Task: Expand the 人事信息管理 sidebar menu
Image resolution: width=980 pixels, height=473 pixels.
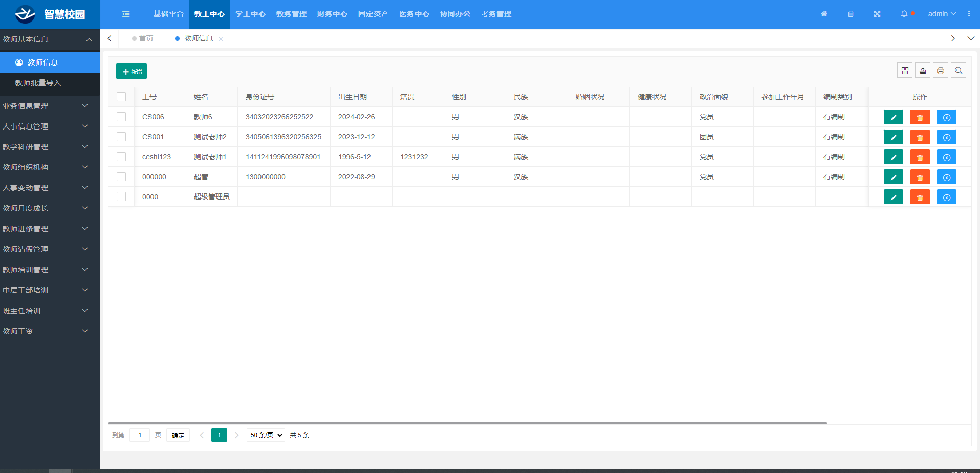Action: [46, 126]
